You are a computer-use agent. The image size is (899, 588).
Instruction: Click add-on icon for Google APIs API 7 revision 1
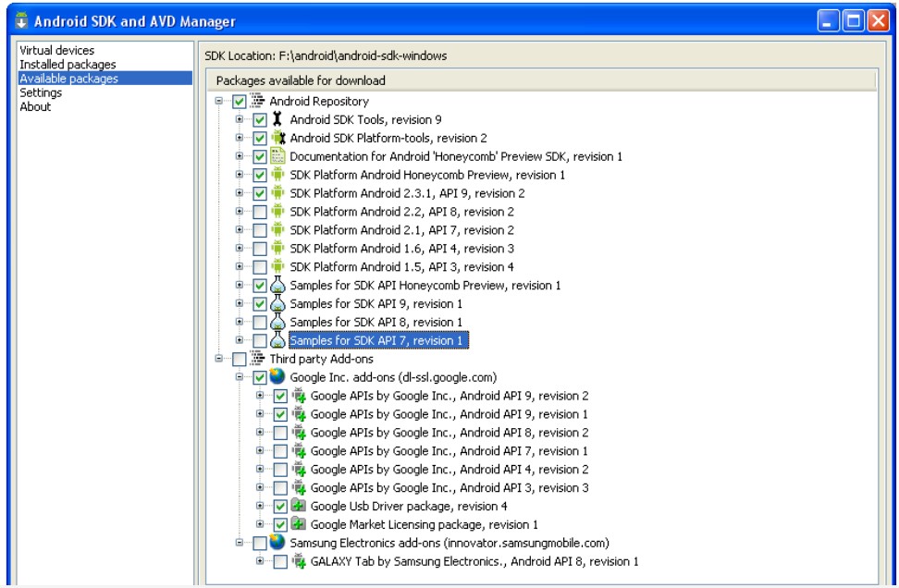tap(299, 450)
